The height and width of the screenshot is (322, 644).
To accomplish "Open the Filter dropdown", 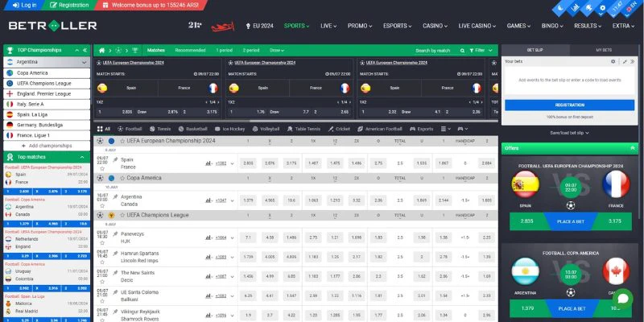I will [481, 51].
